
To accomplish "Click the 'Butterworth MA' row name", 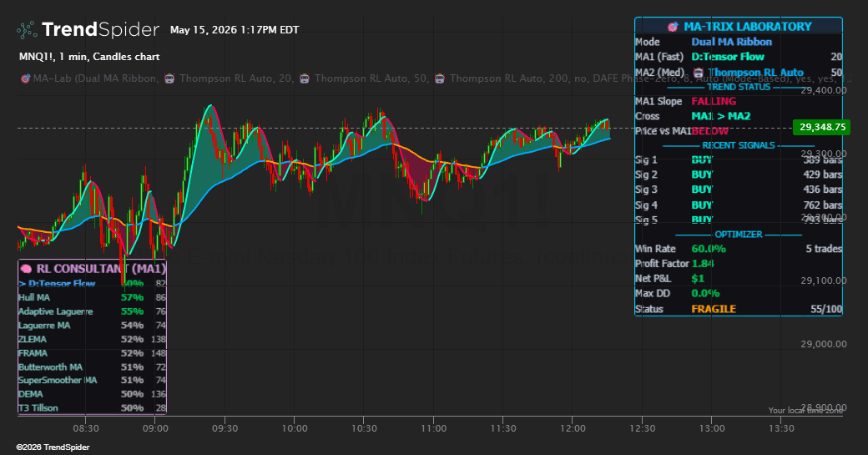I will pos(50,367).
